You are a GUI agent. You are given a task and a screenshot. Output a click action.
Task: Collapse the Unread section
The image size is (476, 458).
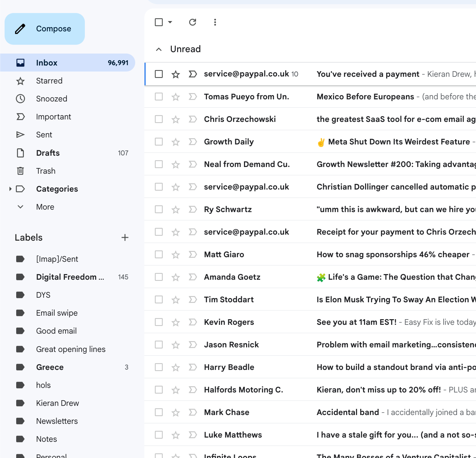tap(159, 49)
